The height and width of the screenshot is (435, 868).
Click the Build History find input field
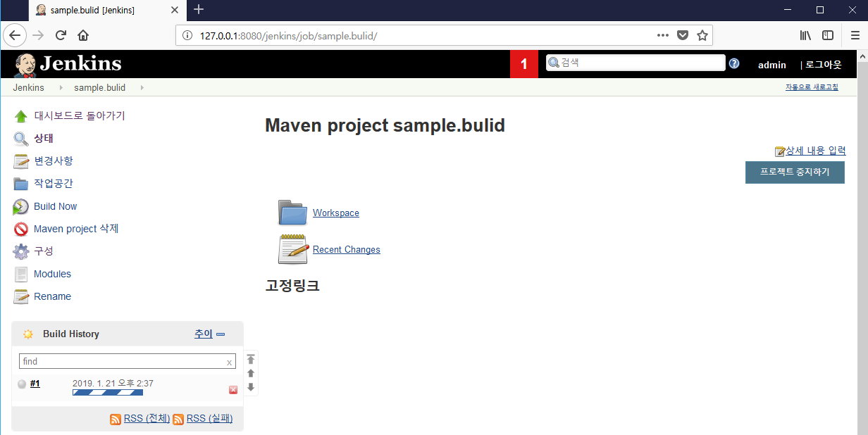(x=123, y=361)
